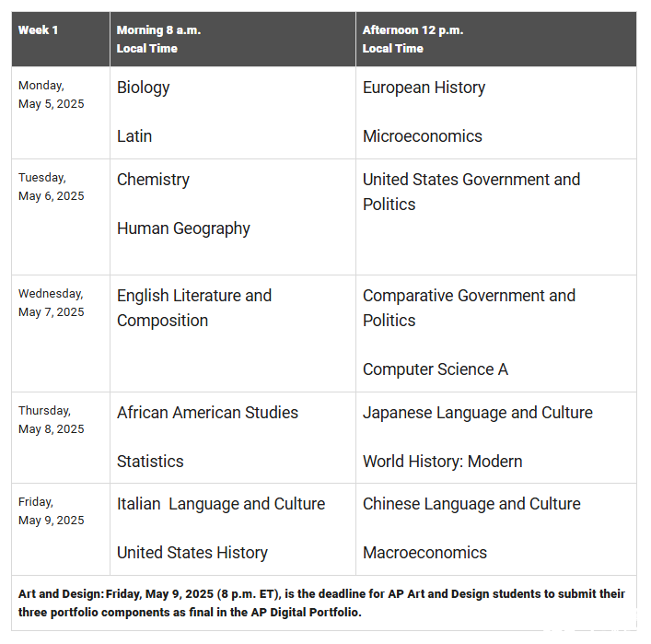Click the Statistics exam entry

pyautogui.click(x=150, y=462)
